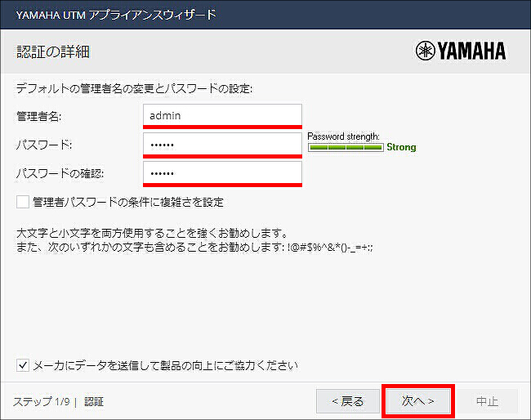Click the 管理者名: label
The width and height of the screenshot is (531, 420).
pos(39,116)
